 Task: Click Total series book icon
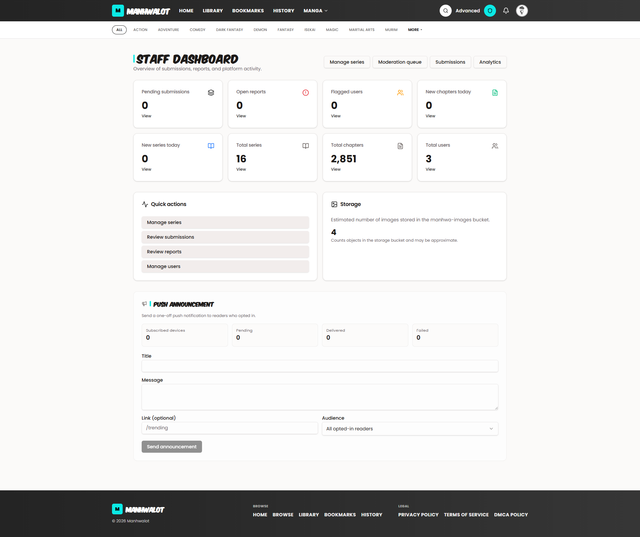305,146
